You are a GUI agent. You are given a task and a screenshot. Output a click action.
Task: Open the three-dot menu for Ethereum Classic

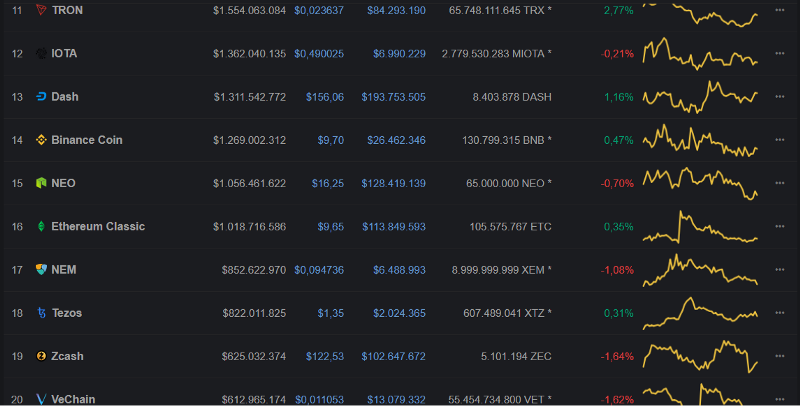pyautogui.click(x=780, y=226)
